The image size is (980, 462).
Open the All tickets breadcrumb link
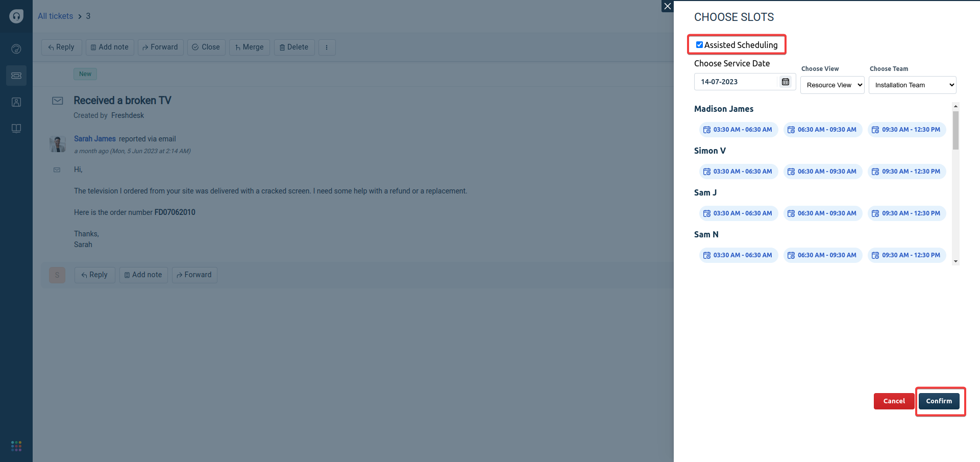(x=55, y=16)
